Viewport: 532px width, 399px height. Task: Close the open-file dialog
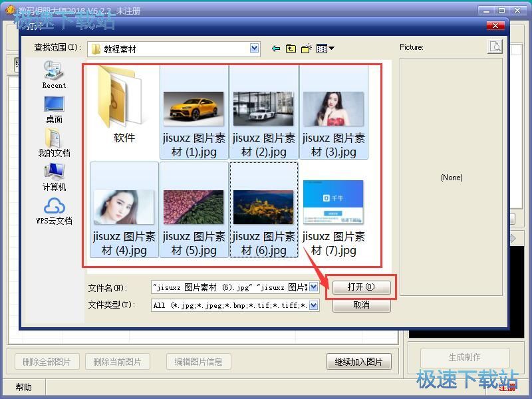(495, 25)
